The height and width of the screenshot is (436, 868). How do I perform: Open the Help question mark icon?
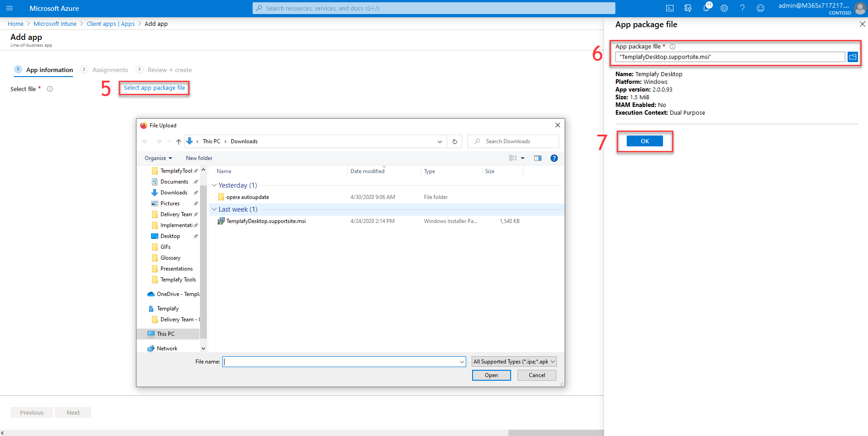tap(742, 8)
